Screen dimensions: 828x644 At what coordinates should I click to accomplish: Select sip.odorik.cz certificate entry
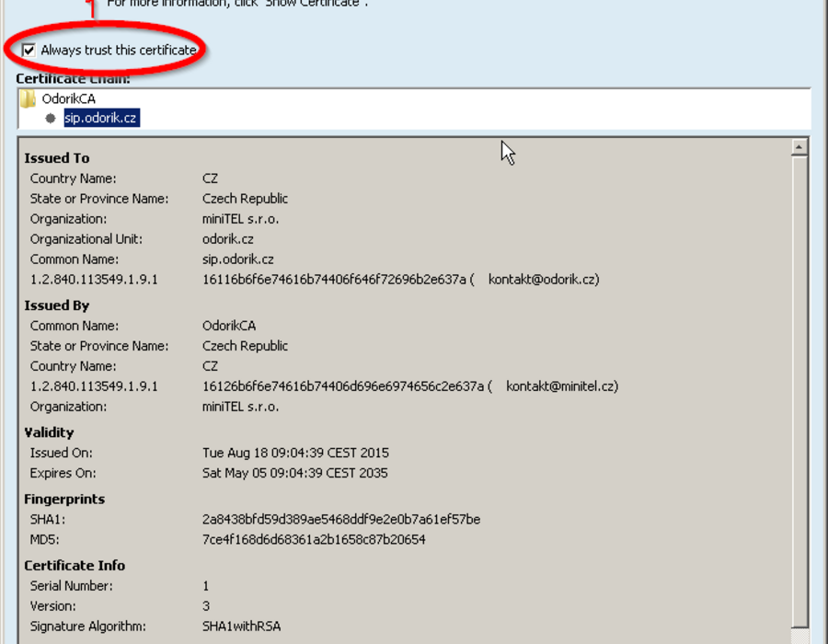click(101, 118)
